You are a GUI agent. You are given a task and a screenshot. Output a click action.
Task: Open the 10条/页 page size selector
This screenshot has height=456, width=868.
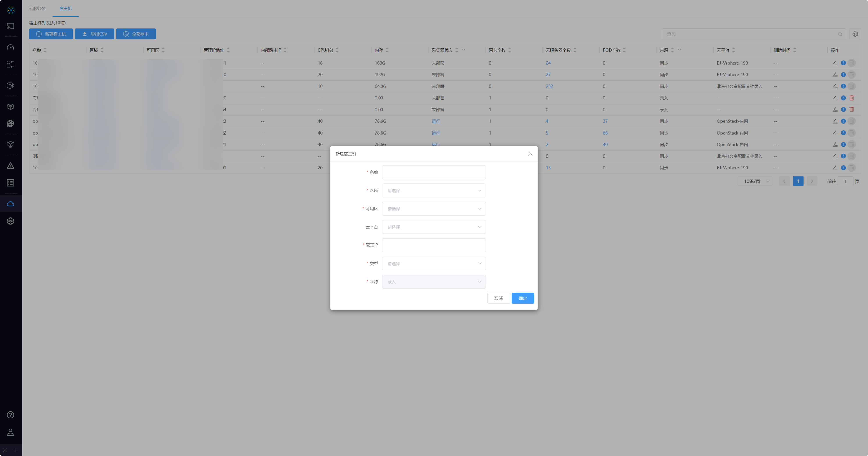[x=755, y=181]
